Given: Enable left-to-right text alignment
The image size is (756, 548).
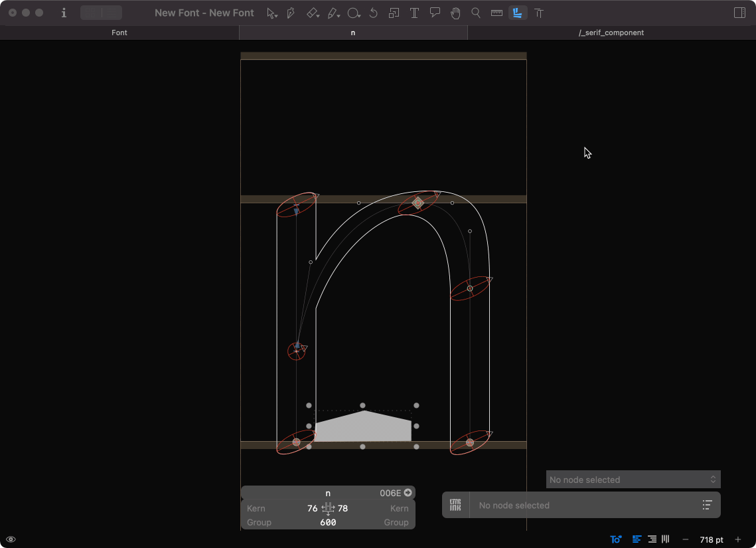Looking at the screenshot, I should [x=637, y=539].
